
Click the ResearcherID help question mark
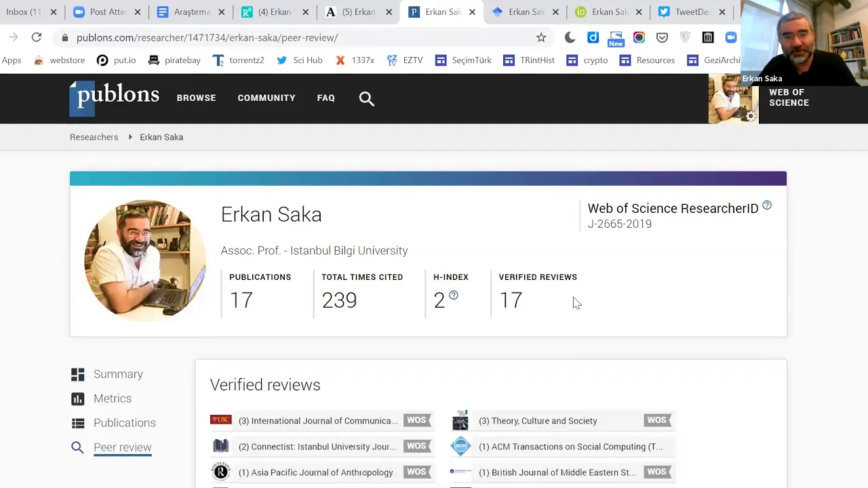[x=767, y=205]
